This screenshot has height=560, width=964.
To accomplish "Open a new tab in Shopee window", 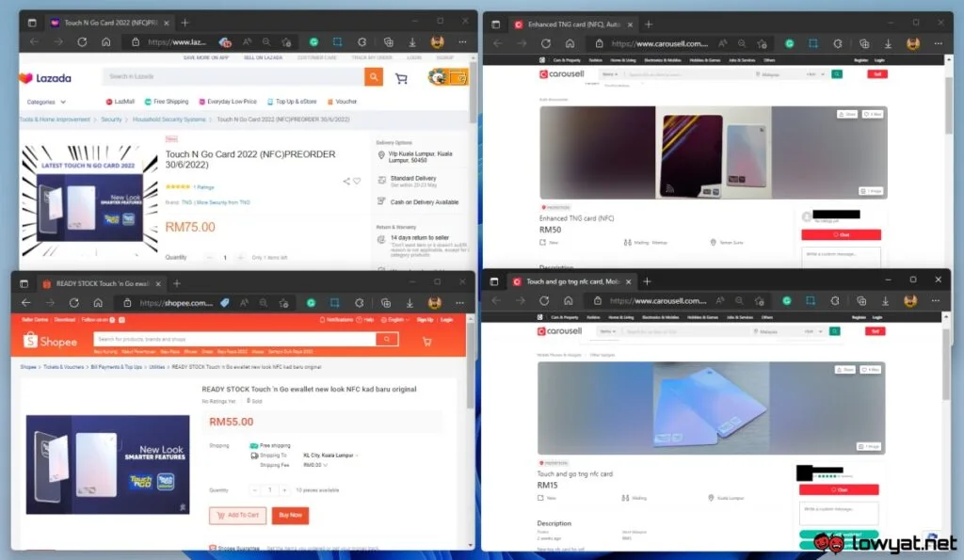I will (x=177, y=283).
